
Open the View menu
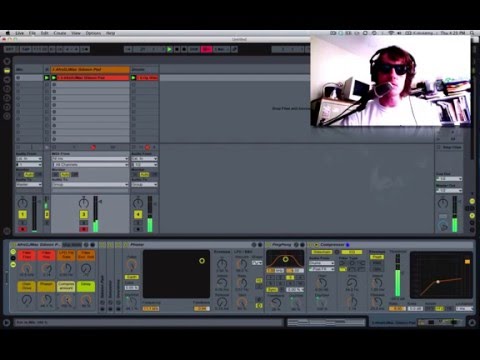(x=76, y=33)
